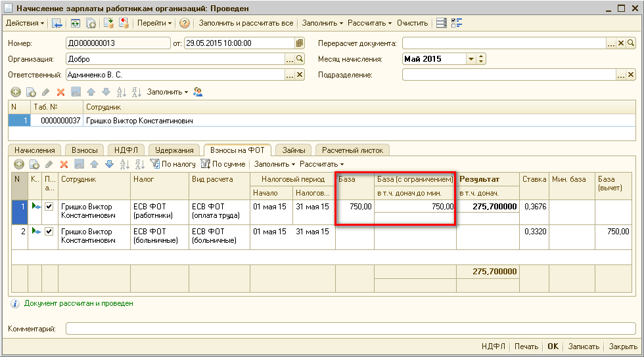Open ellipsis selector for Подразделение field
The width and height of the screenshot is (644, 357).
tap(621, 75)
